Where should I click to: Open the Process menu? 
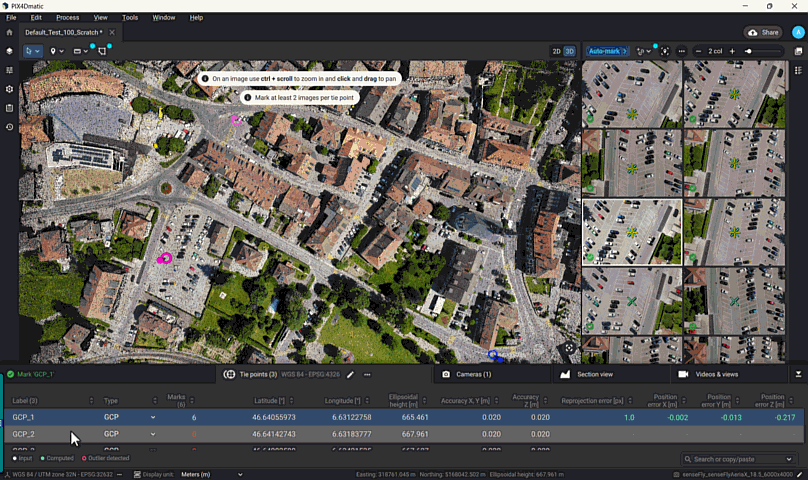(x=68, y=17)
